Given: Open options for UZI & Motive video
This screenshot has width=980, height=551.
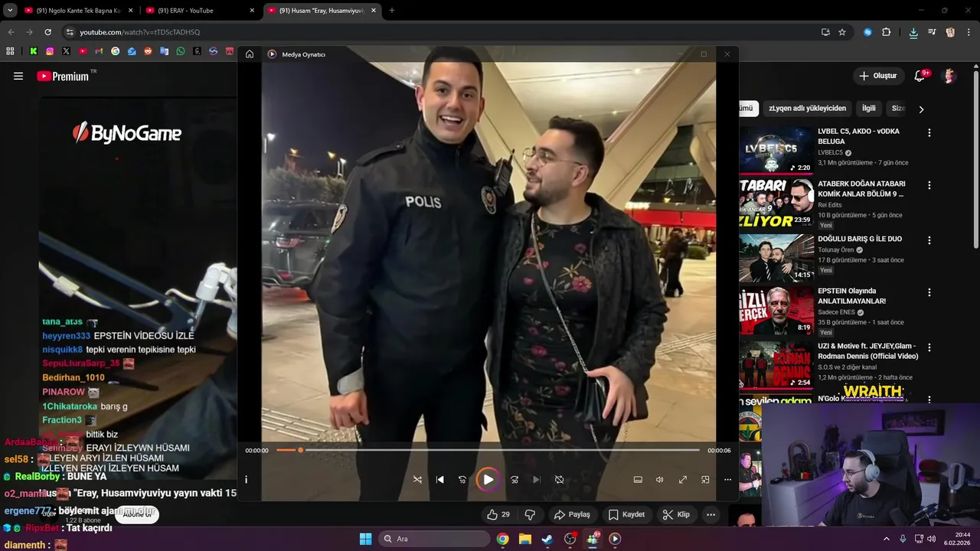Looking at the screenshot, I should coord(929,347).
